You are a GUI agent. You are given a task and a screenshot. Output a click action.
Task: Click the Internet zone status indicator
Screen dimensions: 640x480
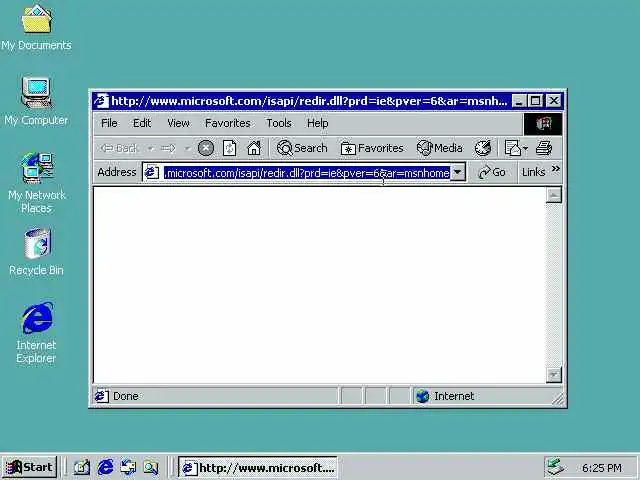click(x=445, y=396)
